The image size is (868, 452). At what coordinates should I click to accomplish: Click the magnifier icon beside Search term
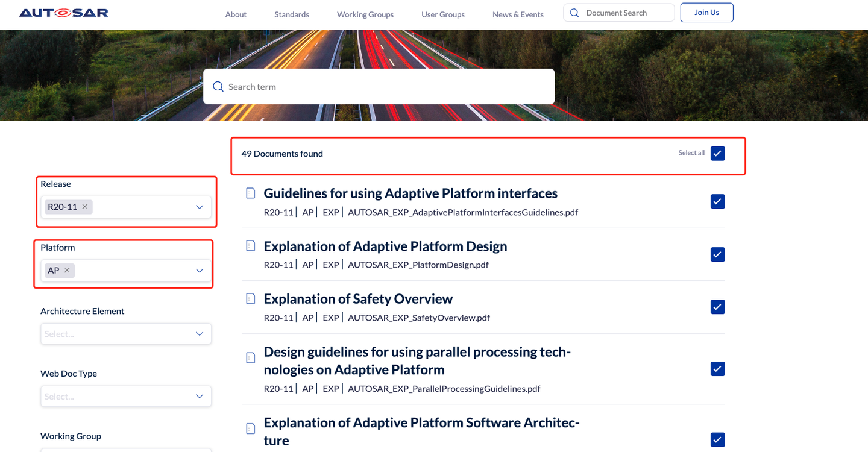tap(218, 87)
